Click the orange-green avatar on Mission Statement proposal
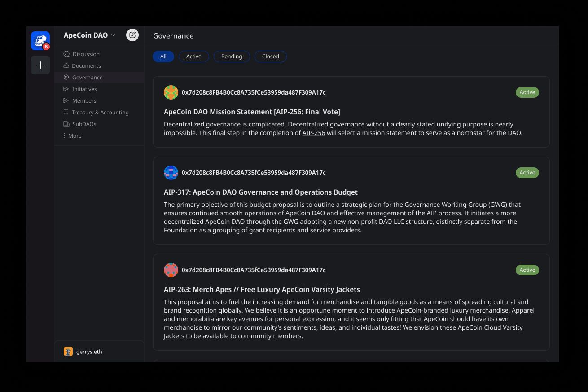 point(171,92)
